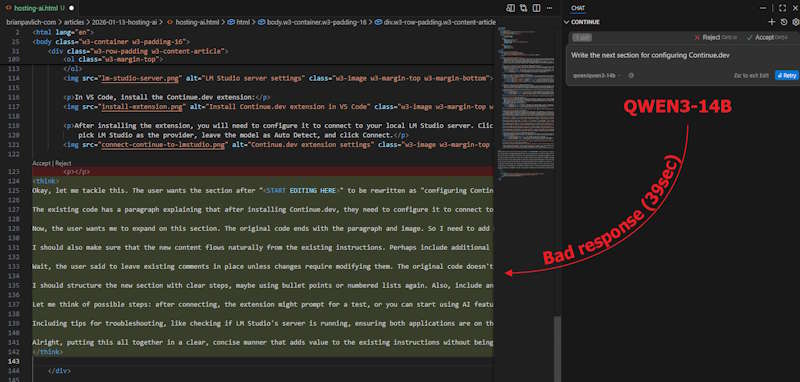Click the small icon beside the model name

[x=631, y=75]
